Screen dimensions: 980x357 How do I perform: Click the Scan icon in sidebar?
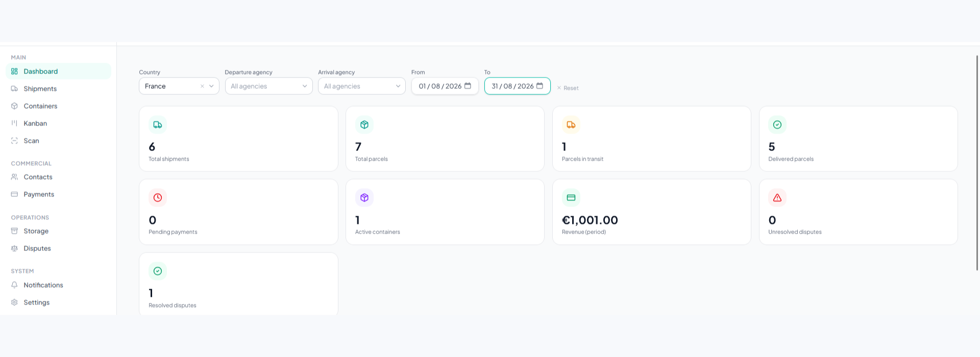click(14, 141)
